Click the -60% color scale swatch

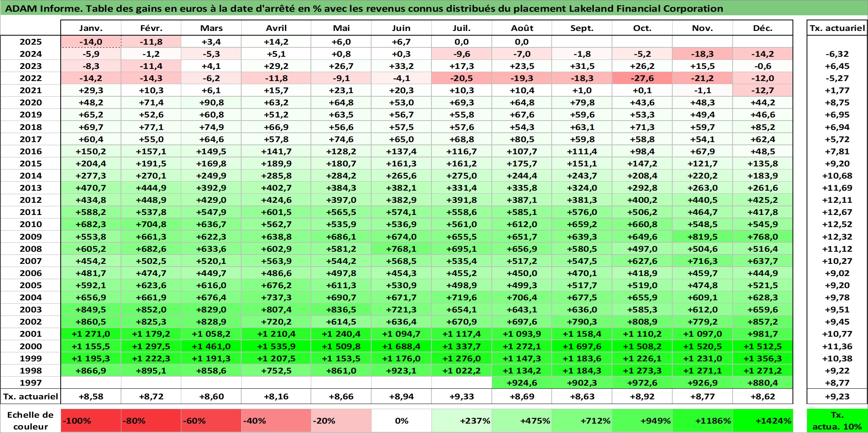211,420
